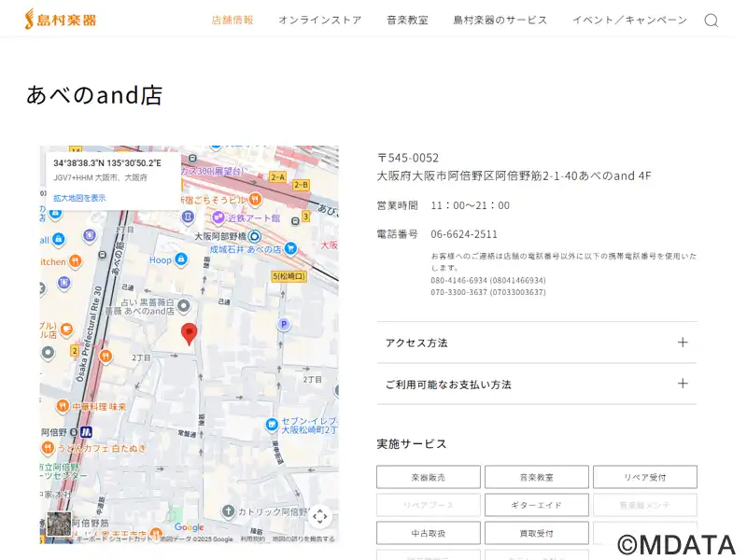
Task: Click the 島村楽器 logo
Action: tap(61, 20)
